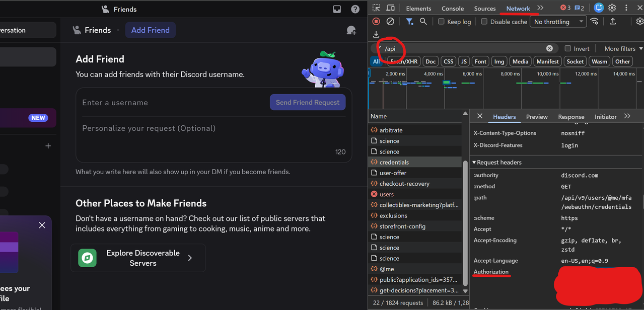This screenshot has width=644, height=310.
Task: Check the Invert filter checkbox
Action: coord(568,48)
